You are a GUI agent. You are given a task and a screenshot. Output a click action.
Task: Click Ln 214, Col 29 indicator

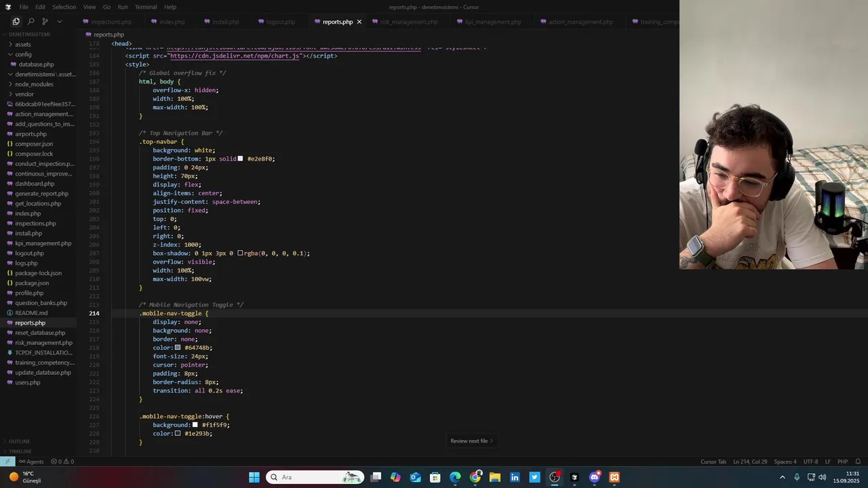(x=750, y=462)
